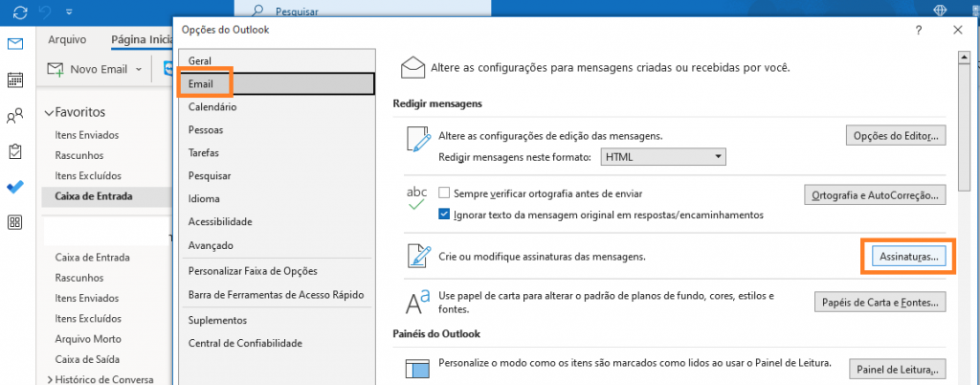Viewport: 980px width, 385px height.
Task: Open To Do checkmark icon in sidebar
Action: (15, 187)
